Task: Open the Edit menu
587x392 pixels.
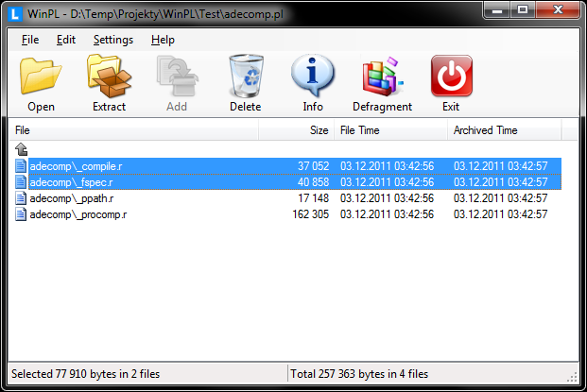Action: coord(66,40)
